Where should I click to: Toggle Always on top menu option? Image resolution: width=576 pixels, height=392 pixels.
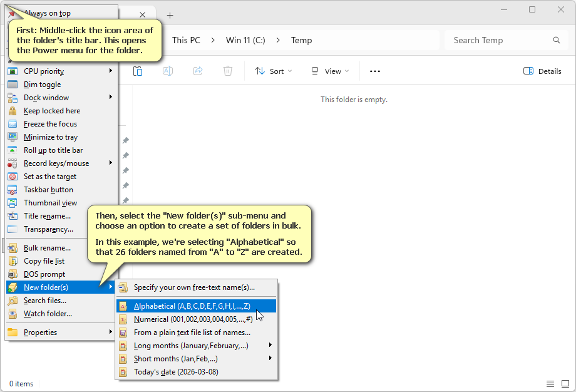click(47, 13)
